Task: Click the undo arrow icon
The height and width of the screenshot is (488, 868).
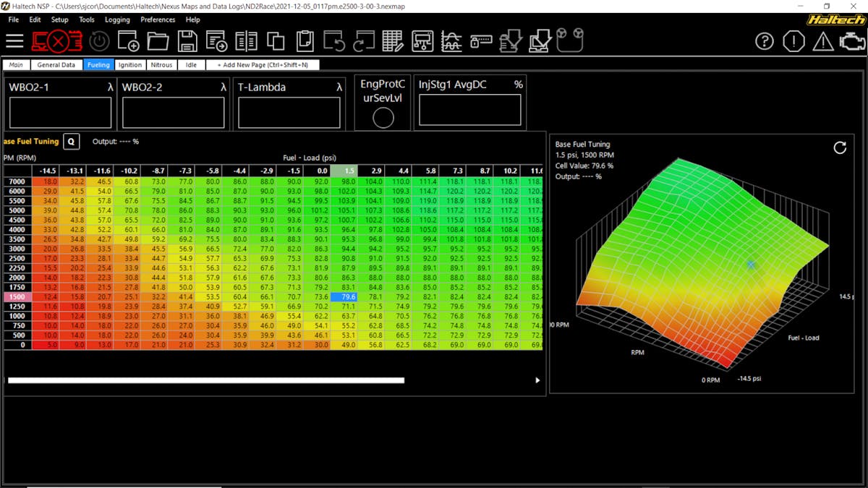Action: click(334, 41)
